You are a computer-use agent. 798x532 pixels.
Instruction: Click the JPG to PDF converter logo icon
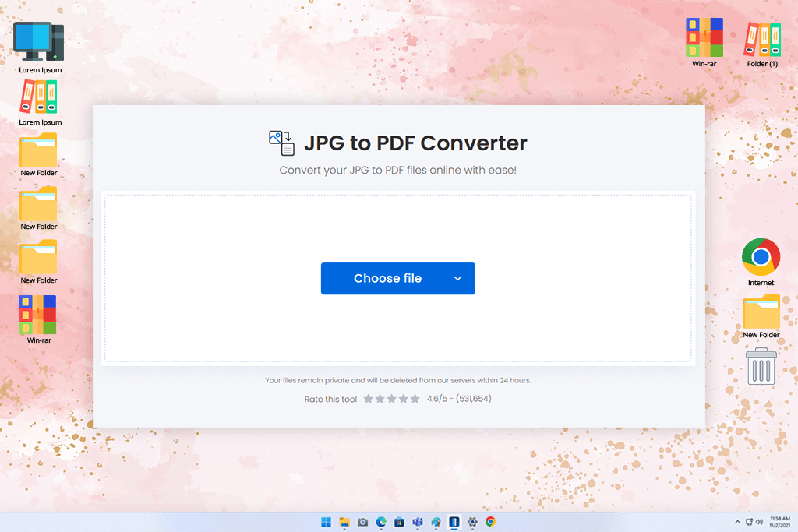281,143
